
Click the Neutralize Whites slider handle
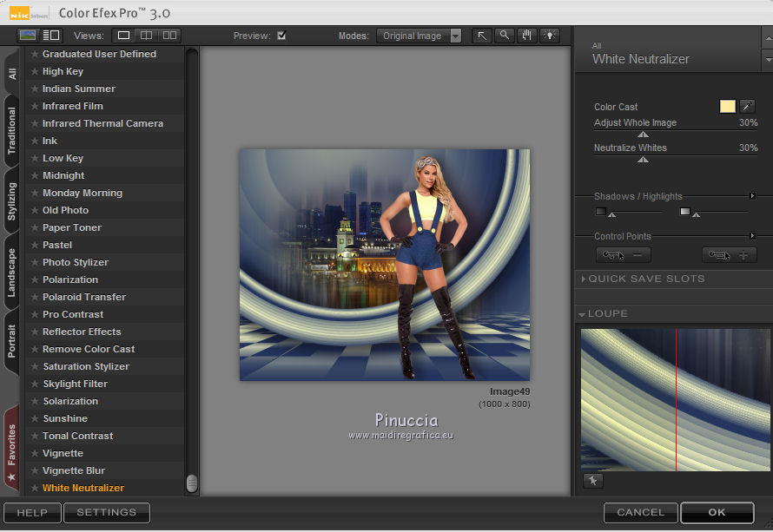tap(643, 160)
